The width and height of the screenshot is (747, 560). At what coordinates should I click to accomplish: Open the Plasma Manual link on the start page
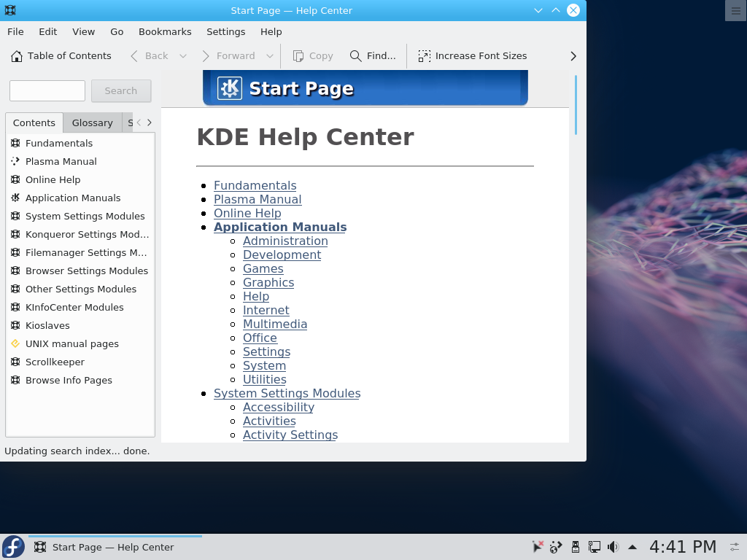[258, 200]
